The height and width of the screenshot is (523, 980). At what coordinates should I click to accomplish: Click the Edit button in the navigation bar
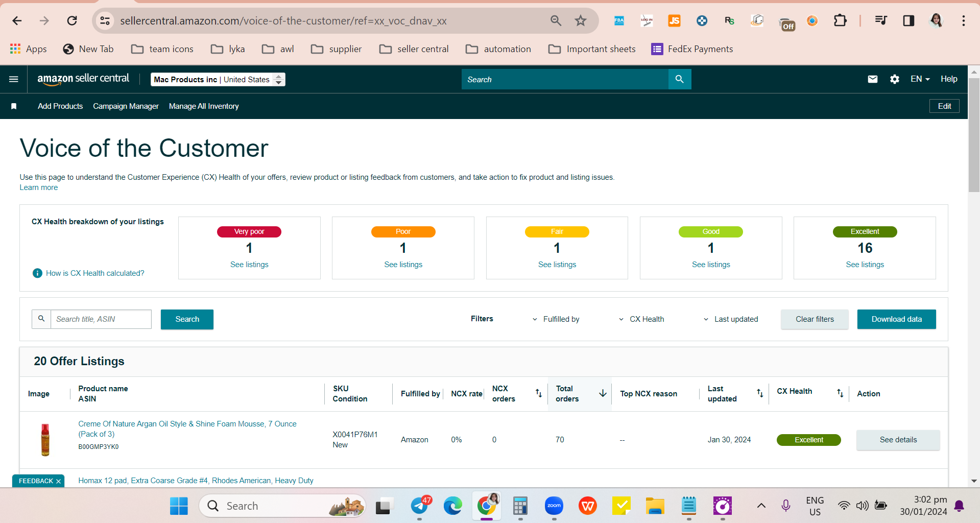click(x=944, y=106)
